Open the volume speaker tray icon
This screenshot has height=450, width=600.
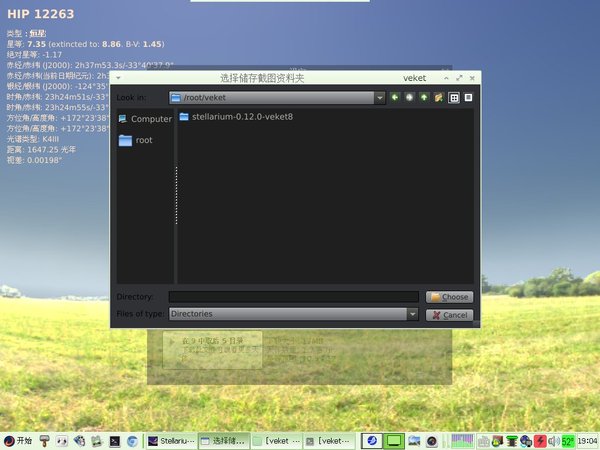pyautogui.click(x=553, y=440)
